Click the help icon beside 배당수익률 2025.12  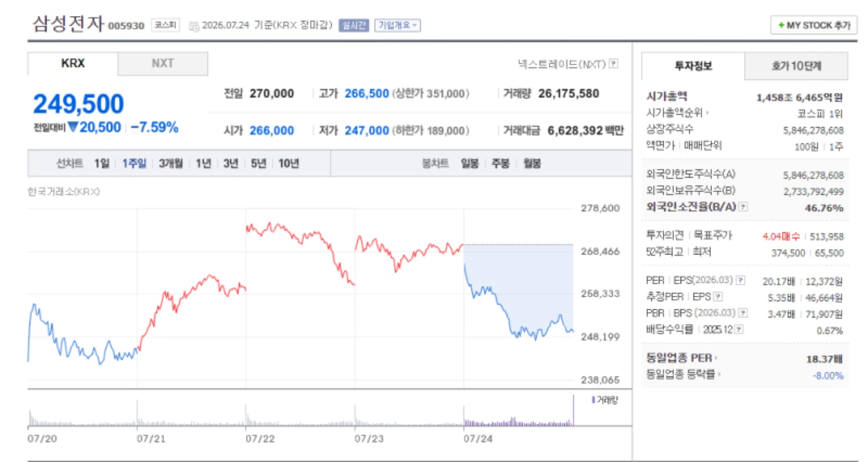point(739,329)
